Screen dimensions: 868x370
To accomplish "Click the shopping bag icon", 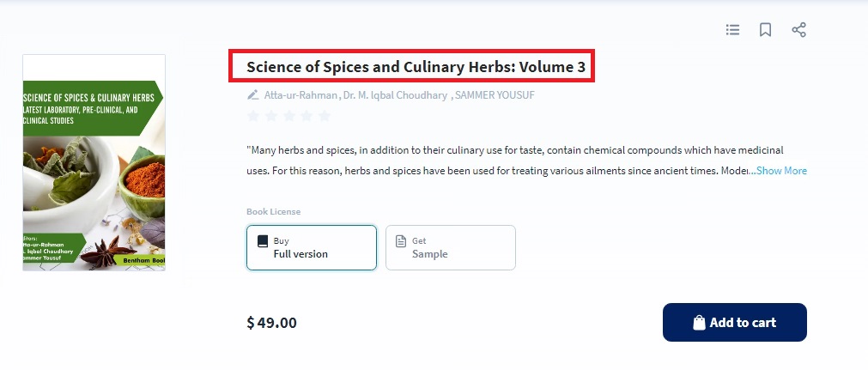I will tap(699, 323).
